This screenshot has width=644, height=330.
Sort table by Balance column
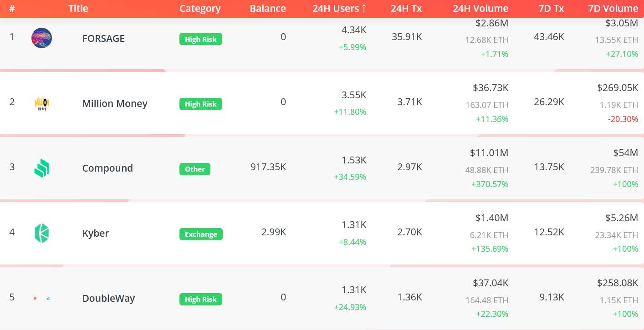click(268, 9)
